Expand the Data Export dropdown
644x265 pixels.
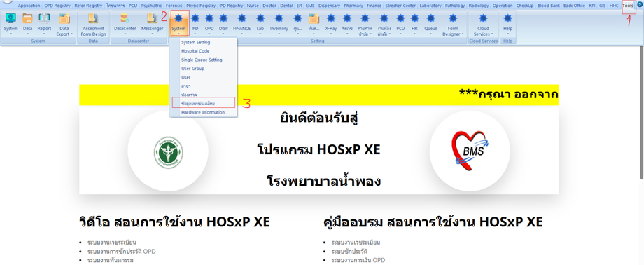click(x=64, y=25)
